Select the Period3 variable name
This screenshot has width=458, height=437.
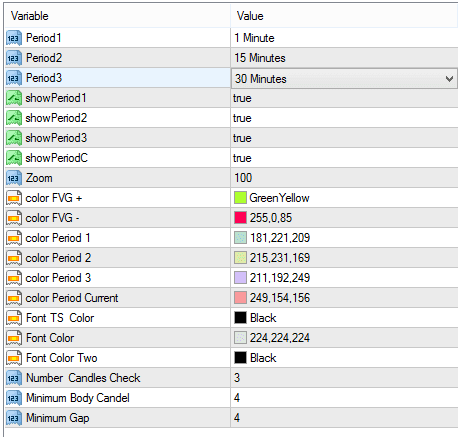pos(44,78)
